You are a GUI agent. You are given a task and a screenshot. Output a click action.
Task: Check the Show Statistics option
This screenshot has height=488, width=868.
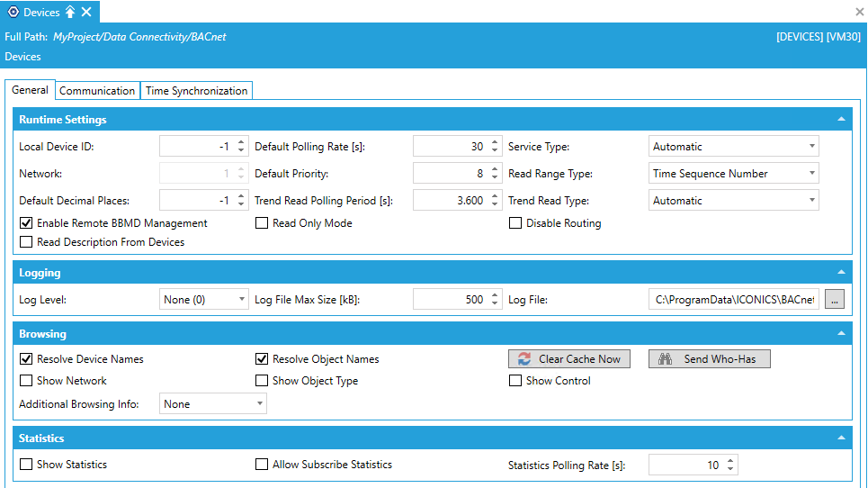(26, 465)
